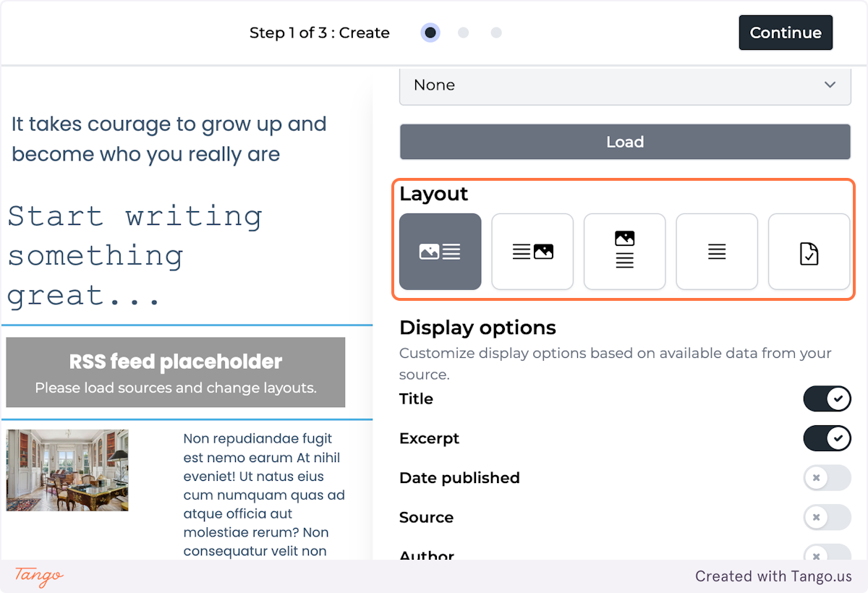Click the 'Display options' heading
868x593 pixels.
pos(477,328)
